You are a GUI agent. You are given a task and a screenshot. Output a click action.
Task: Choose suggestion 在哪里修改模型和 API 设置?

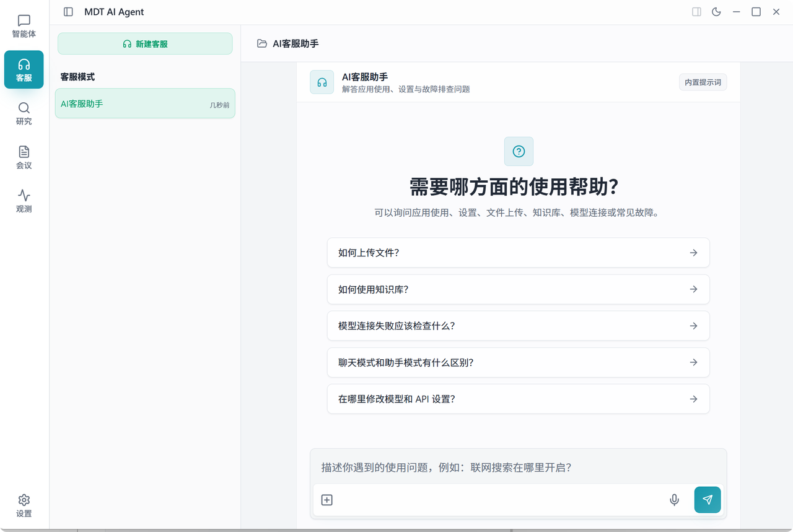pyautogui.click(x=519, y=399)
